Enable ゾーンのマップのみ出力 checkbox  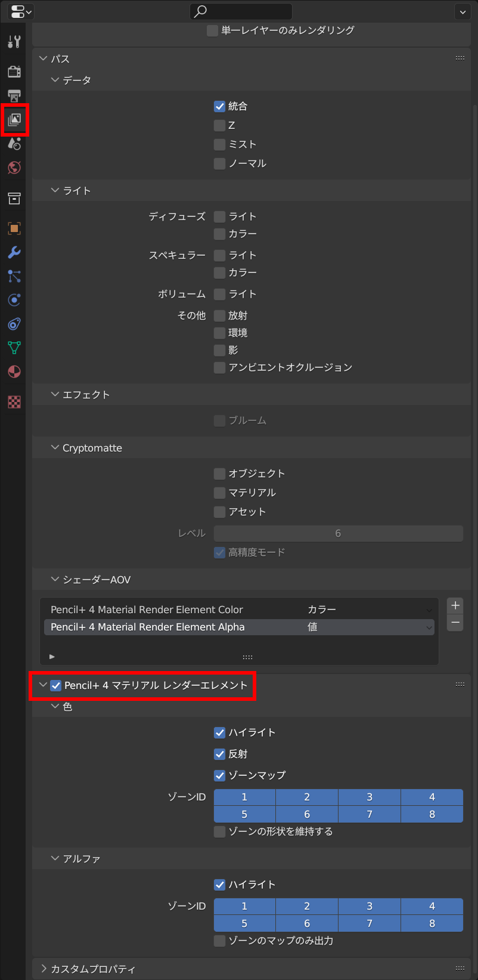click(x=219, y=941)
